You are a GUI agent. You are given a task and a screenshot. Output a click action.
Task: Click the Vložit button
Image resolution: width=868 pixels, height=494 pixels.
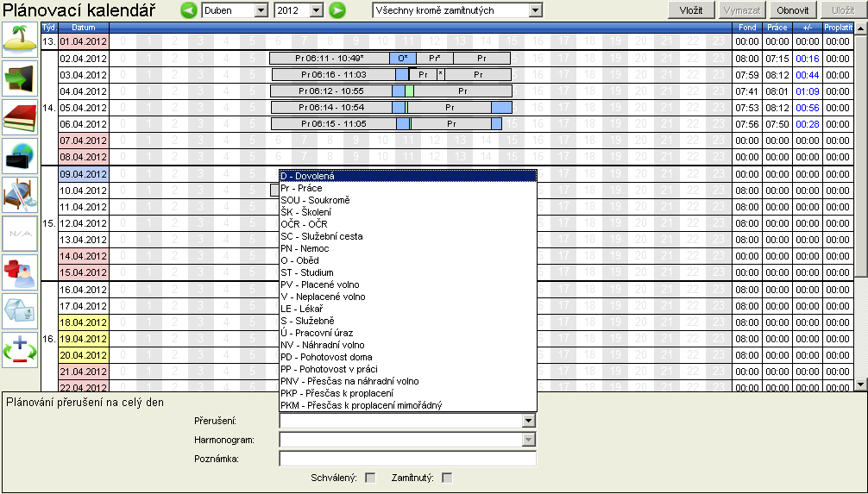[692, 10]
